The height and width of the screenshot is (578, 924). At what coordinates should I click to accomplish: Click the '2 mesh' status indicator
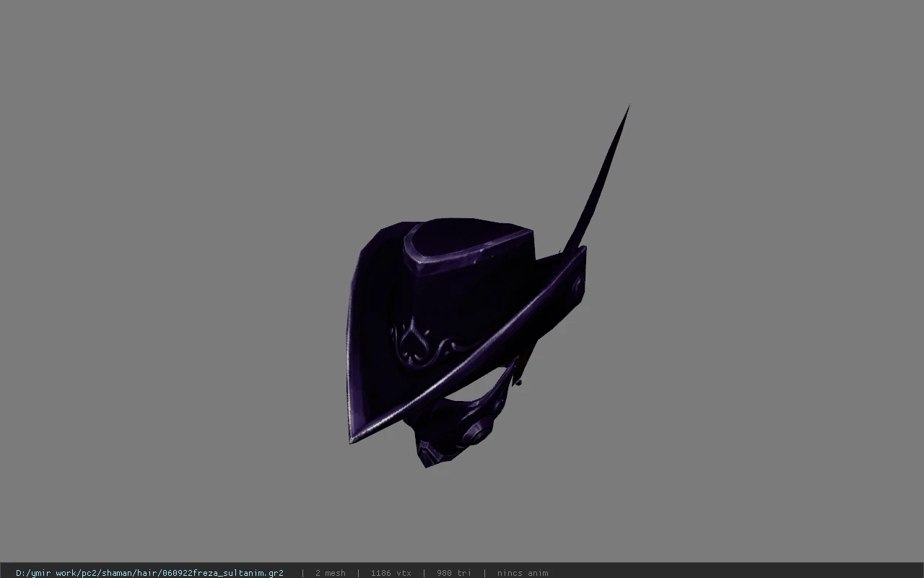[x=330, y=573]
